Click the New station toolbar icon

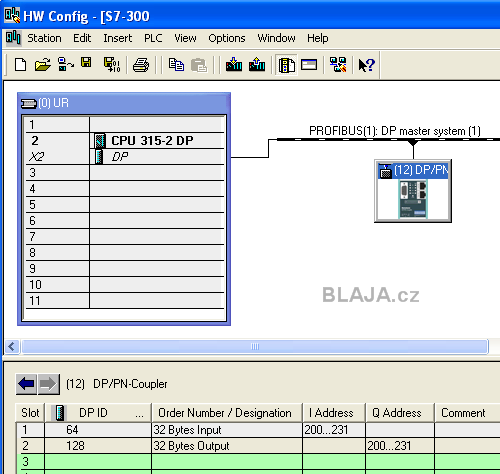pos(20,65)
